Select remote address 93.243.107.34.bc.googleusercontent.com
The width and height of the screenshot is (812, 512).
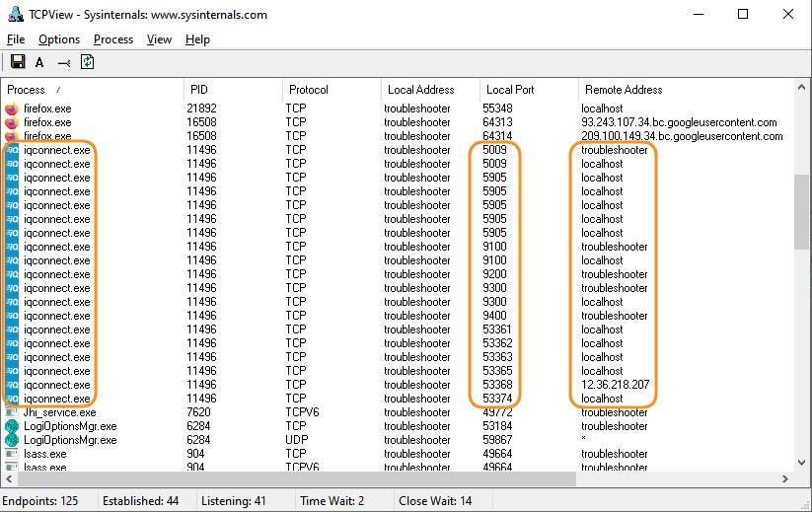click(679, 122)
